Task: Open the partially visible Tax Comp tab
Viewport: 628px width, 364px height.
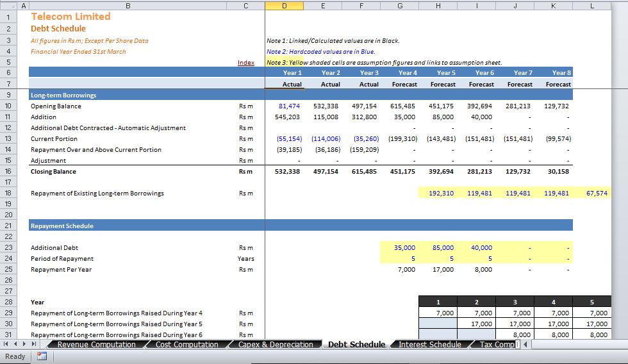Action: pos(497,344)
